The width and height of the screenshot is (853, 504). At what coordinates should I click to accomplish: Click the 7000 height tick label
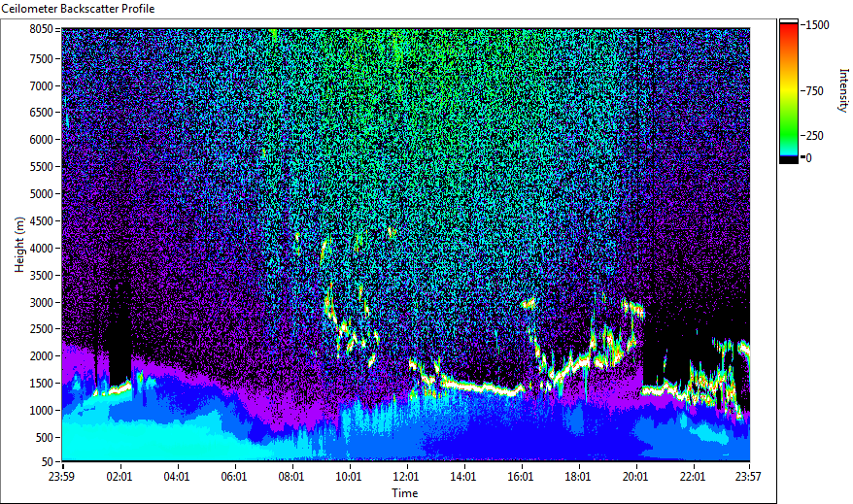click(x=42, y=85)
